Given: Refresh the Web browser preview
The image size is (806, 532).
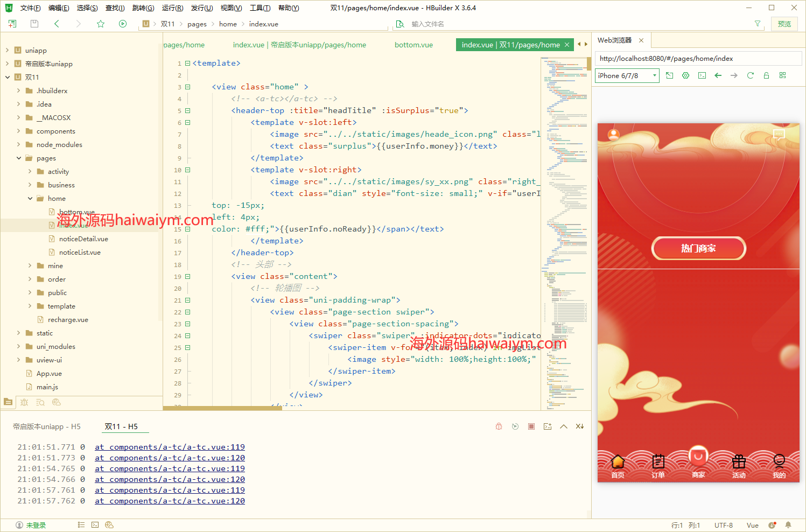Looking at the screenshot, I should 750,75.
